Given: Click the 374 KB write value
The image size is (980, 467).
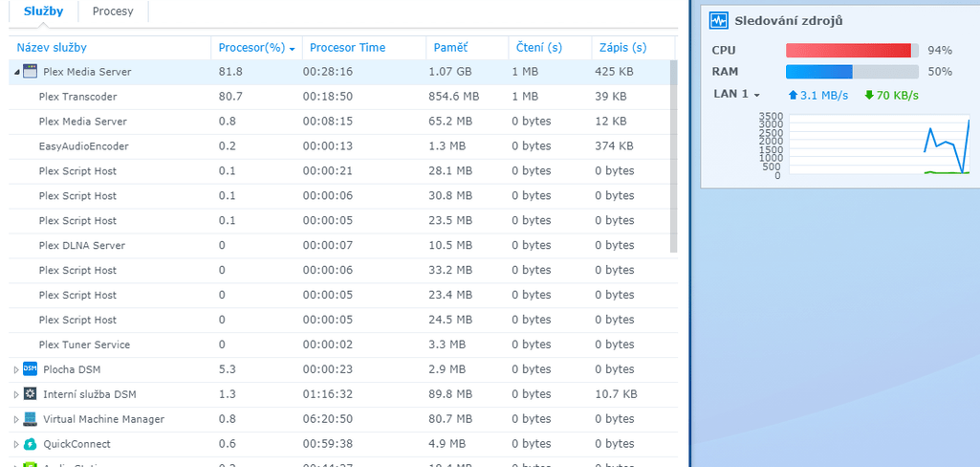Looking at the screenshot, I should [x=614, y=146].
